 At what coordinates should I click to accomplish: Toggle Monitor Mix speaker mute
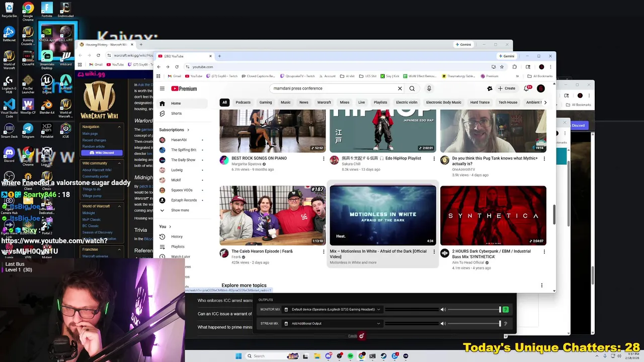point(443,310)
